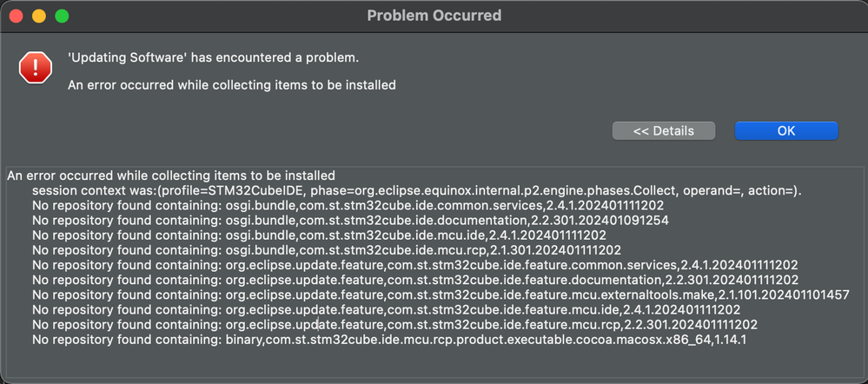The width and height of the screenshot is (868, 384).
Task: Confirm the error with OK button
Action: [786, 131]
